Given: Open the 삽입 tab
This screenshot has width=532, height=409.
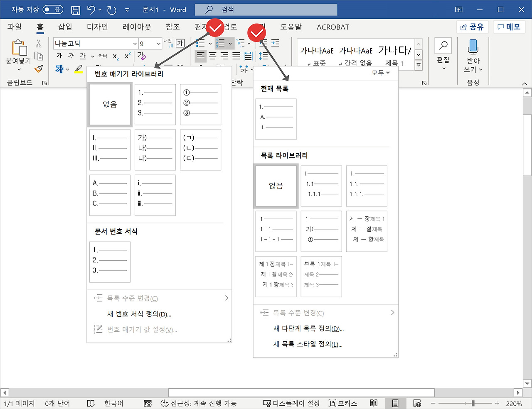Looking at the screenshot, I should (65, 27).
